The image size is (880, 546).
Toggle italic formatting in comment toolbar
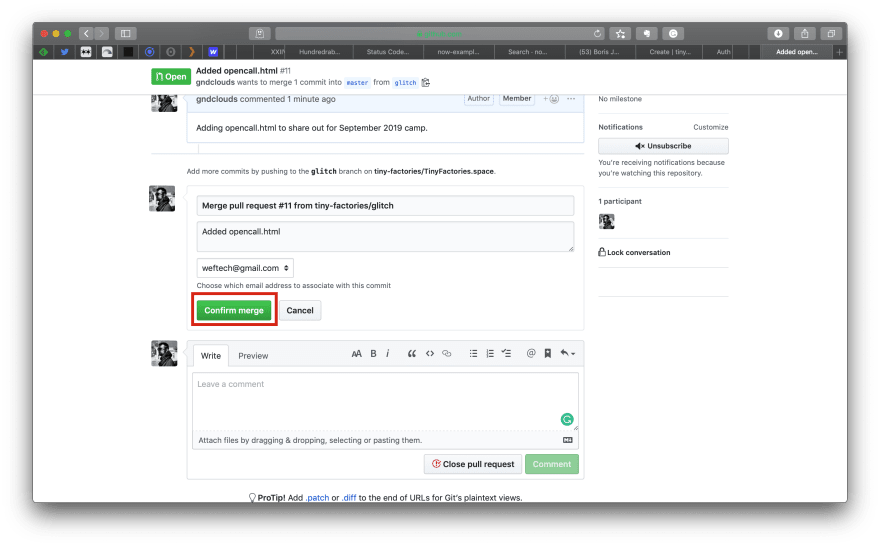tap(387, 354)
